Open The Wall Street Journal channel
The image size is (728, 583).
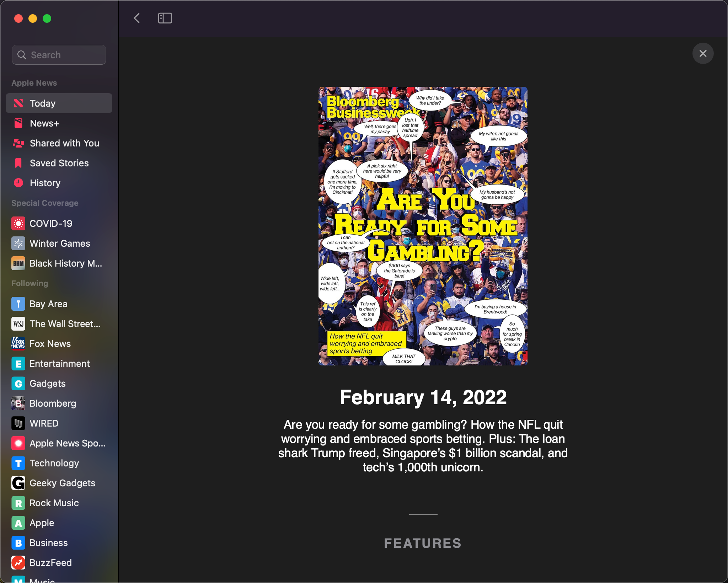tap(65, 324)
